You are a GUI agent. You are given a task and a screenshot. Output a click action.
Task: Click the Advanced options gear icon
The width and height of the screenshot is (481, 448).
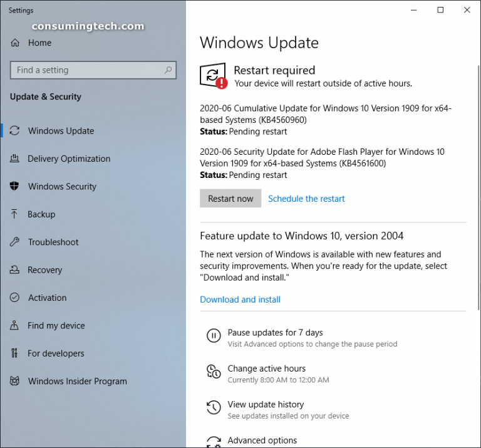214,442
